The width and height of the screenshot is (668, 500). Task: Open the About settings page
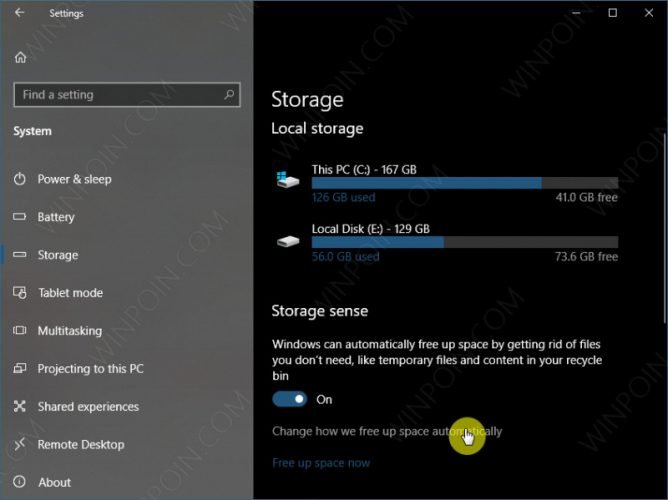pos(54,483)
